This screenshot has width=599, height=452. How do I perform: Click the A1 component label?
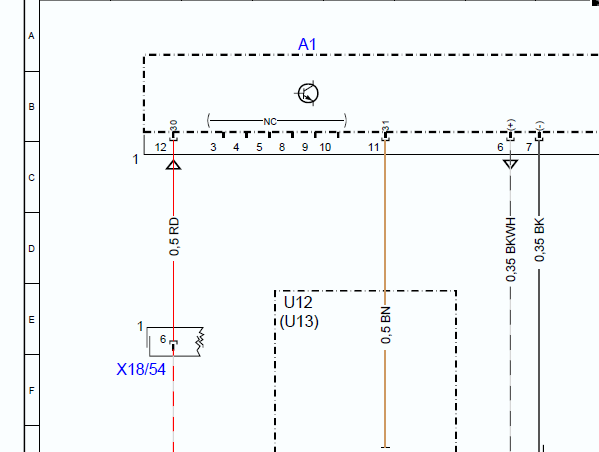point(307,44)
